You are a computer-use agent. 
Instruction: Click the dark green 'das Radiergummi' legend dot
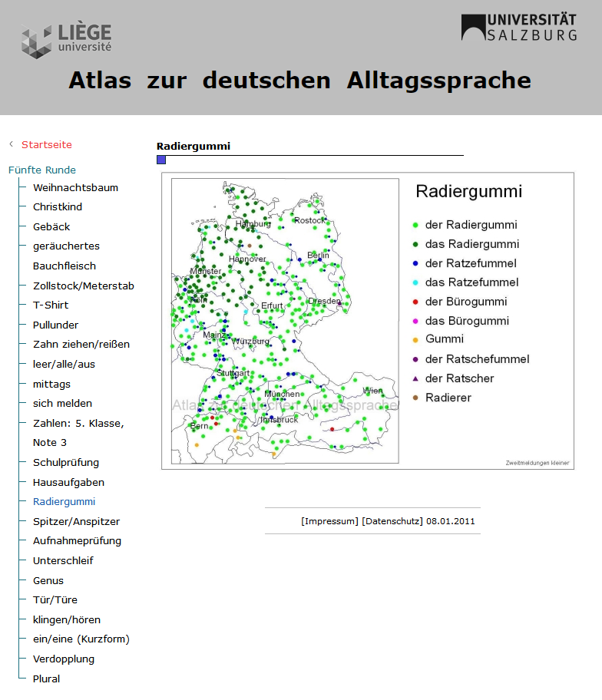[x=415, y=244]
